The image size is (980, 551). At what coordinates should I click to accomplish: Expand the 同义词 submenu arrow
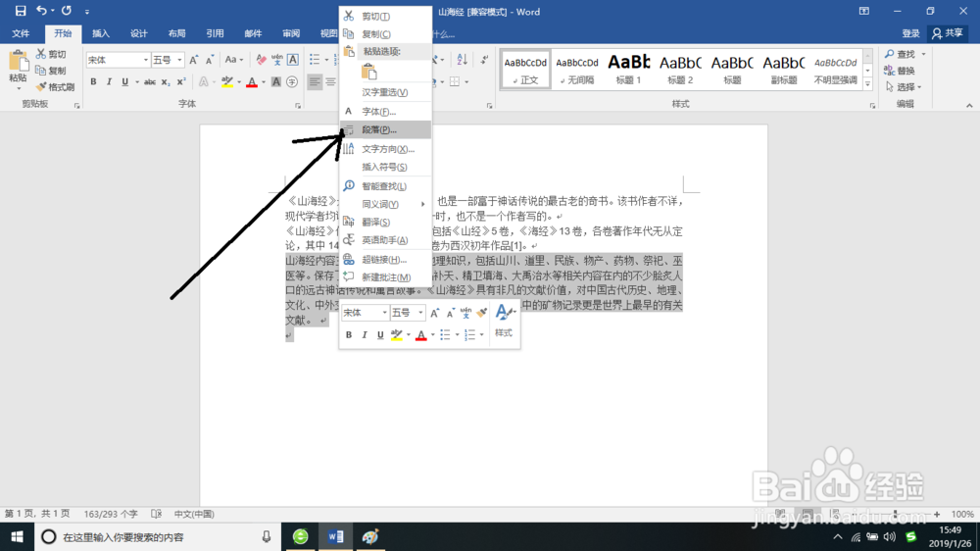[423, 204]
